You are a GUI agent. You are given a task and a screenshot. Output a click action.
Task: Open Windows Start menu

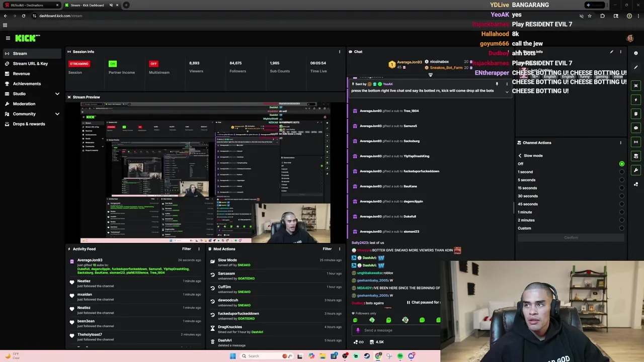(232, 356)
